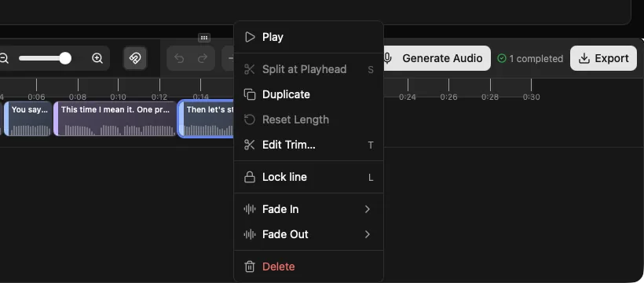Click the 0:26 mark on timeline ruler

pyautogui.click(x=448, y=97)
